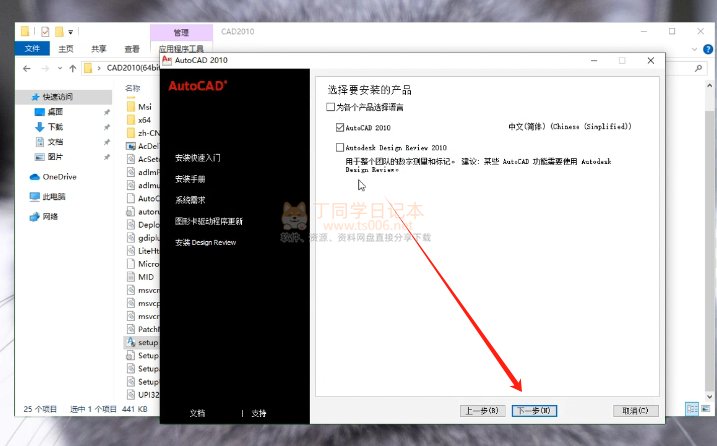Select 快速访问 in navigation pane
The width and height of the screenshot is (717, 446).
pos(64,97)
